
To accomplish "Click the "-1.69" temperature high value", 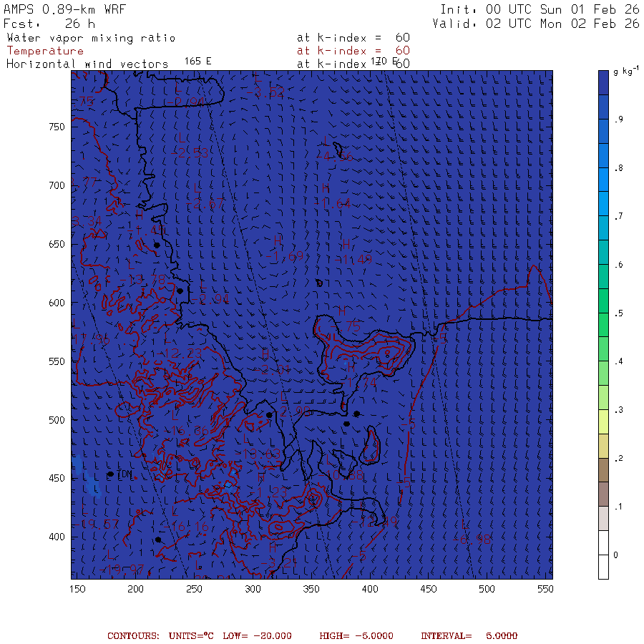I will [285, 257].
